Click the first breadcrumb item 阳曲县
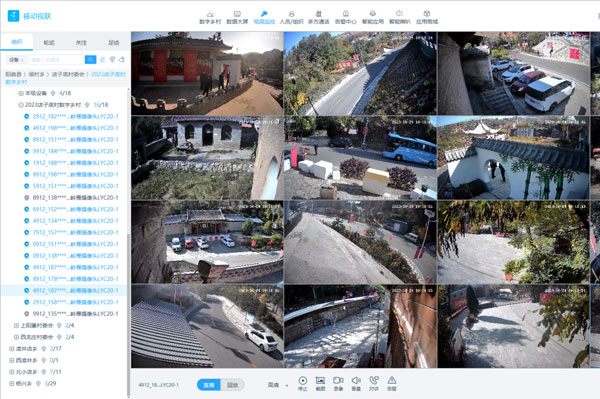Screen dimensions: 600x399 point(13,74)
